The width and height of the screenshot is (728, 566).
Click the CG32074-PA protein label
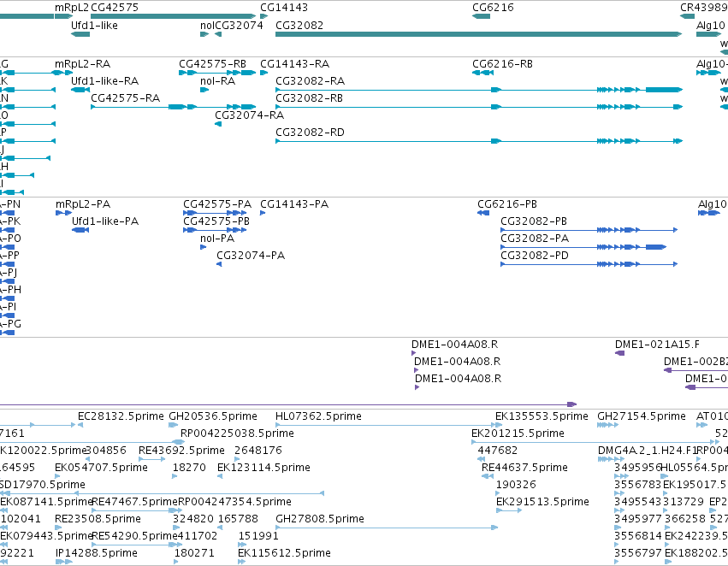tap(251, 256)
